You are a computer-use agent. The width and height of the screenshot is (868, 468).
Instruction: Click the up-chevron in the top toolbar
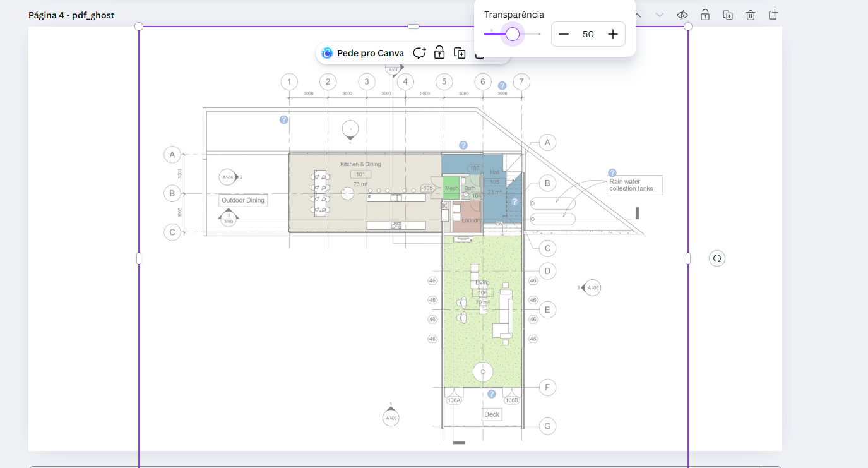tap(637, 14)
